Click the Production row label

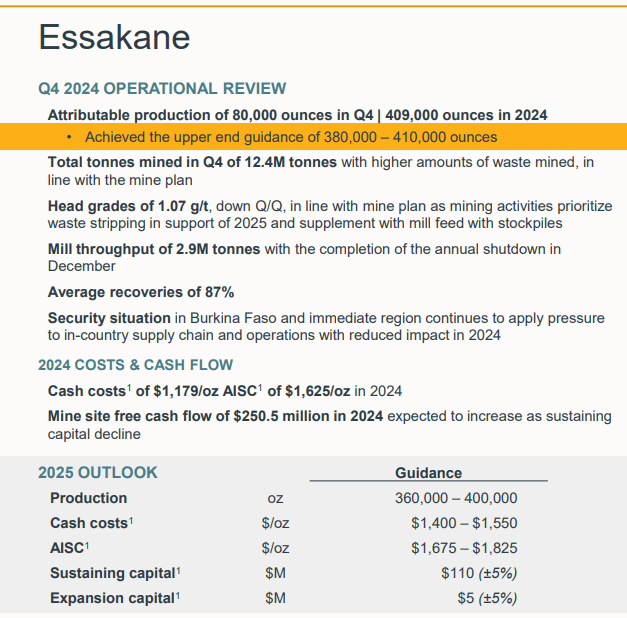pyautogui.click(x=89, y=498)
